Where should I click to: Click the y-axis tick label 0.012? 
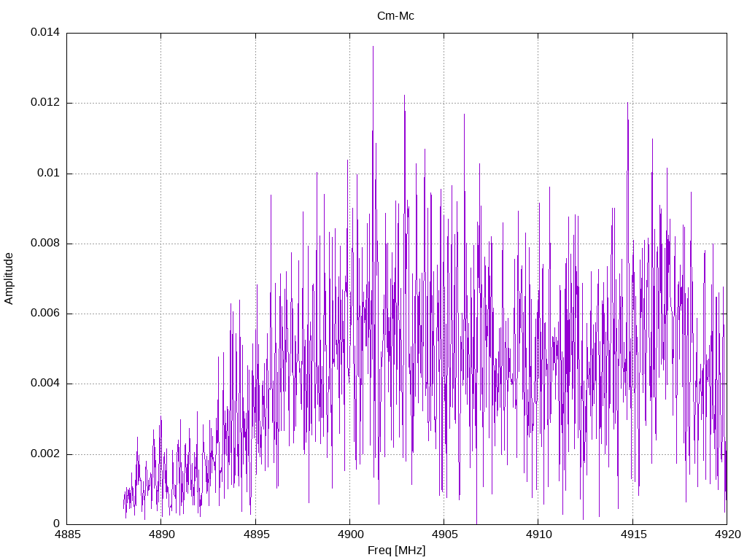[x=45, y=102]
